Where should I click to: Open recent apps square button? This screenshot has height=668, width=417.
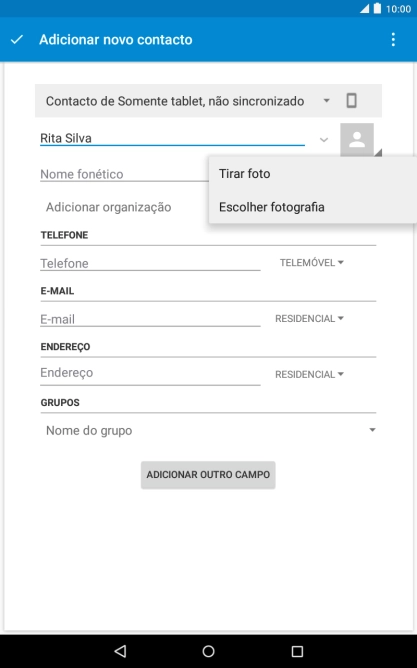[297, 651]
